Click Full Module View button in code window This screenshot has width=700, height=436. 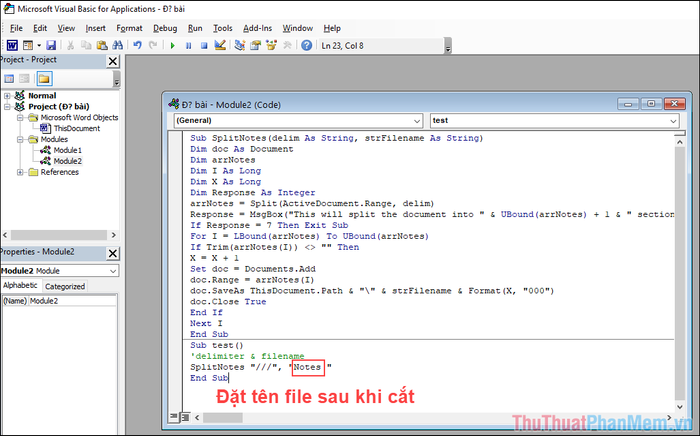185,417
